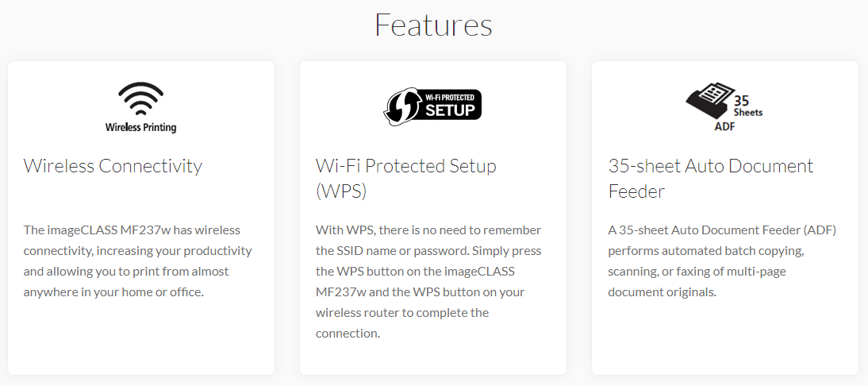This screenshot has height=386, width=868.
Task: Select the "Wireless Printing" caption under the icon
Action: coord(140,127)
